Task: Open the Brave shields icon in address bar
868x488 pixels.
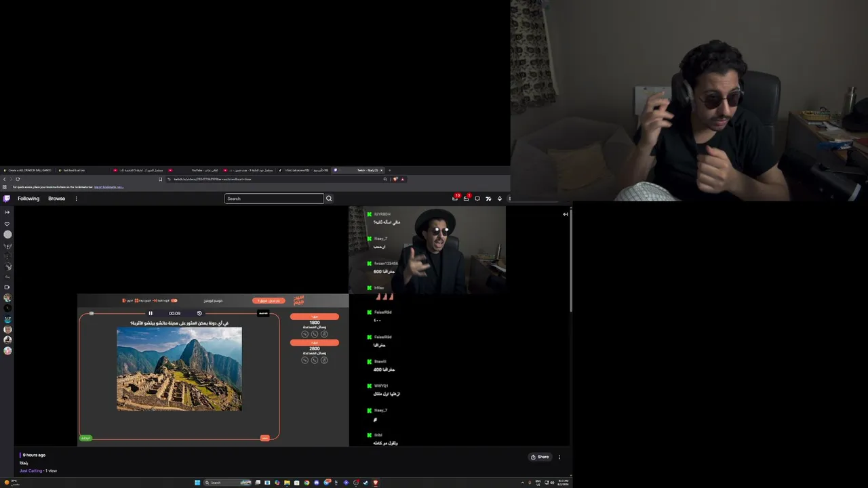Action: (396, 179)
